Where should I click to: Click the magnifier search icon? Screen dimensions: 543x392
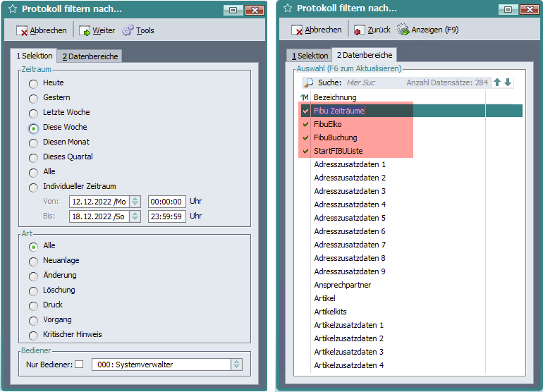308,82
